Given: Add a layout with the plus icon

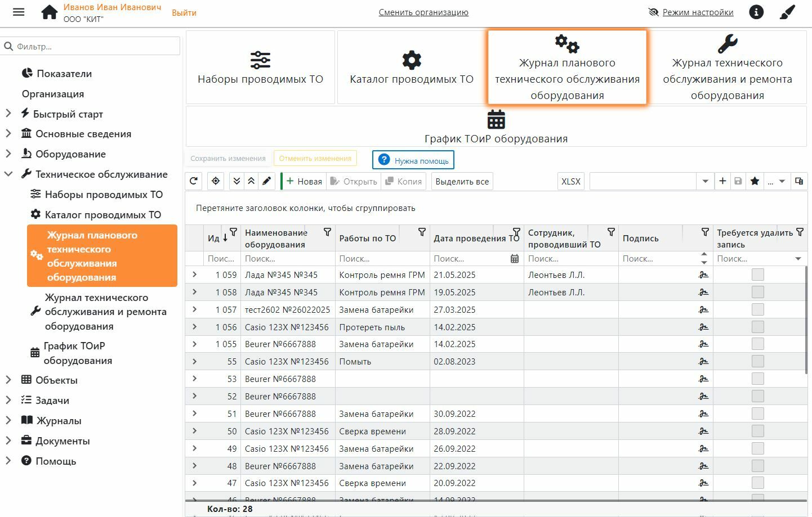Looking at the screenshot, I should click(x=722, y=181).
